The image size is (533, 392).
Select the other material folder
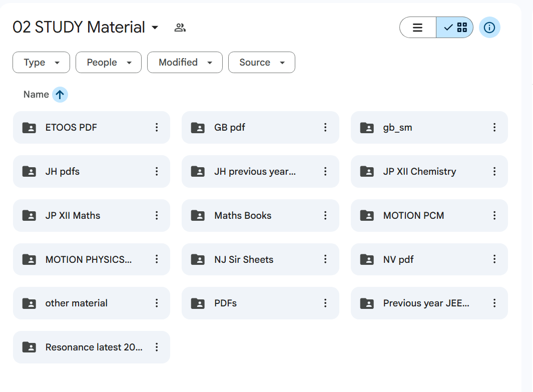[x=76, y=303]
